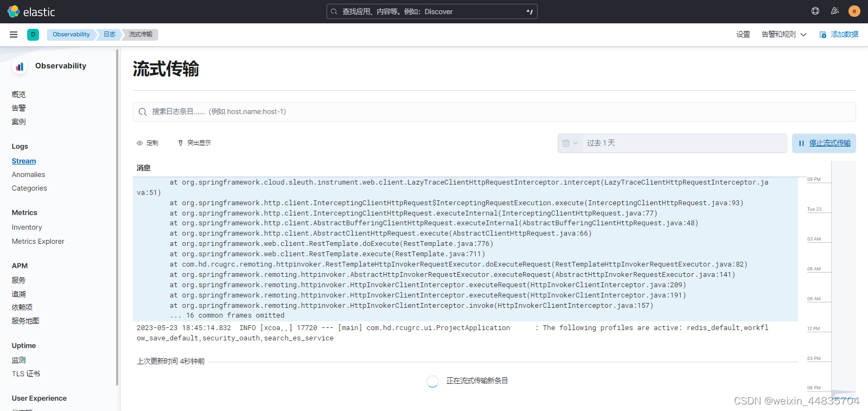
Task: Open the 过去 1 天 date range field
Action: tap(685, 143)
